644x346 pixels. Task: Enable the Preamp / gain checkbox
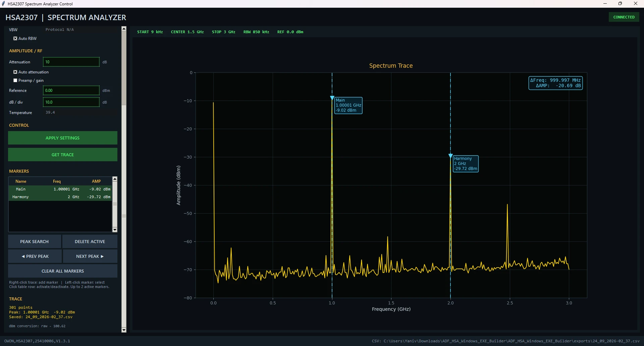coord(15,80)
